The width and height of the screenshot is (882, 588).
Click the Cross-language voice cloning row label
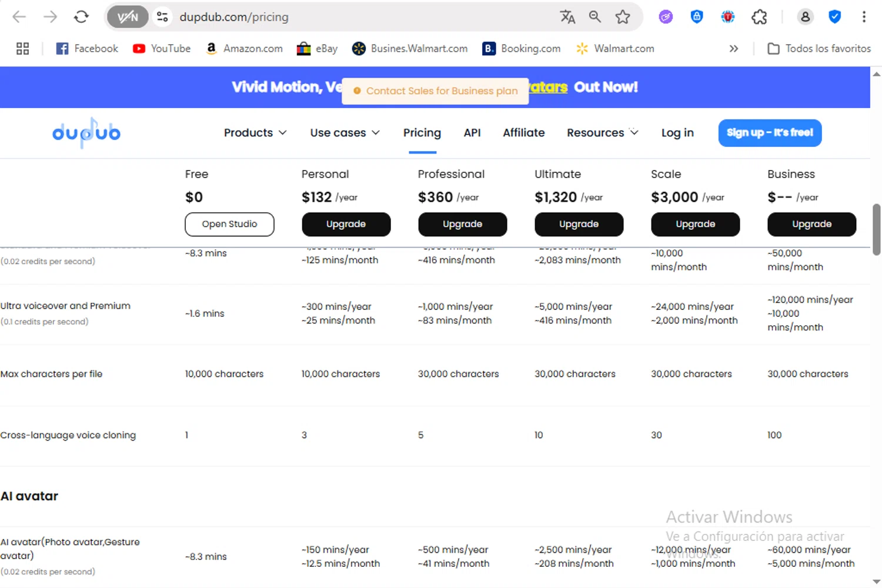pyautogui.click(x=68, y=435)
